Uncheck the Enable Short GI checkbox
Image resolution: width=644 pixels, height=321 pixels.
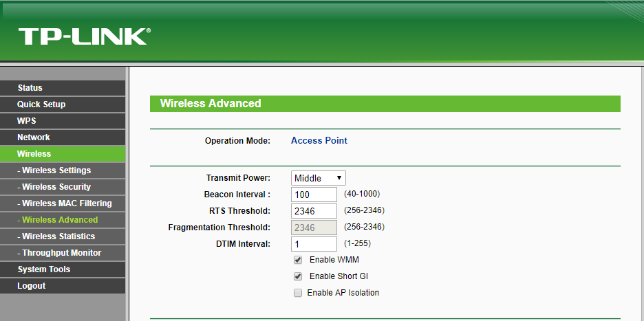pyautogui.click(x=298, y=276)
